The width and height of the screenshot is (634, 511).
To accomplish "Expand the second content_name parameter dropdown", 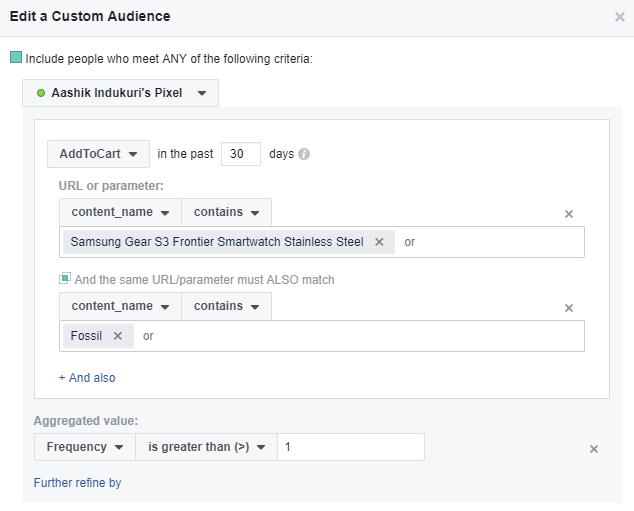I will click(120, 306).
